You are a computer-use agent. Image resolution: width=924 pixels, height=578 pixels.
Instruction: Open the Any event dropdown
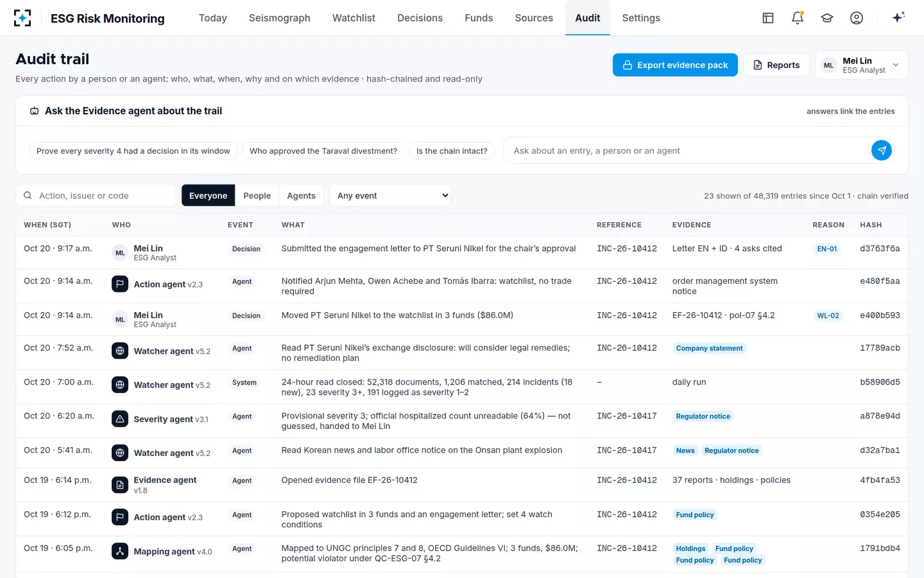(x=390, y=195)
